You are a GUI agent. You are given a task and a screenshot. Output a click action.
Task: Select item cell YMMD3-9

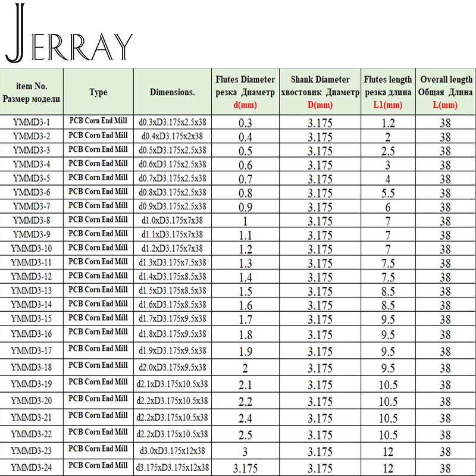point(32,234)
